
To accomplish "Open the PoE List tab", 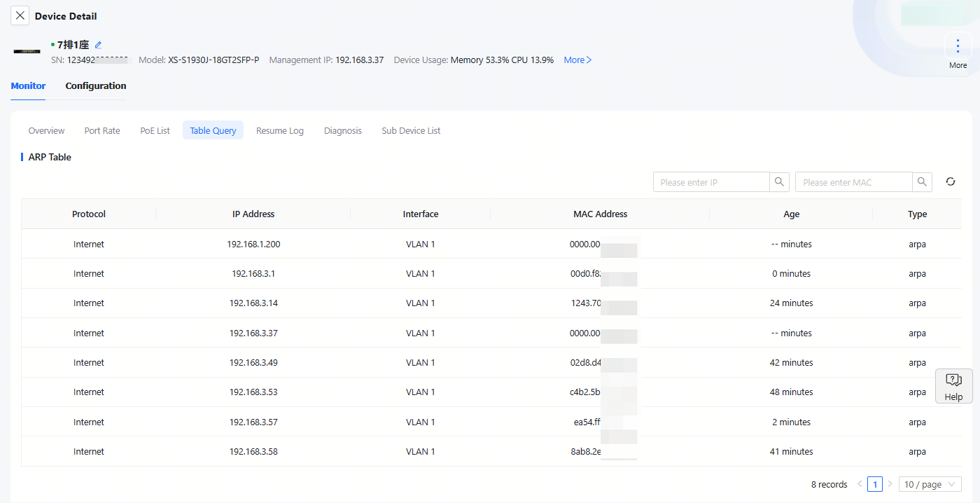I will click(x=155, y=131).
